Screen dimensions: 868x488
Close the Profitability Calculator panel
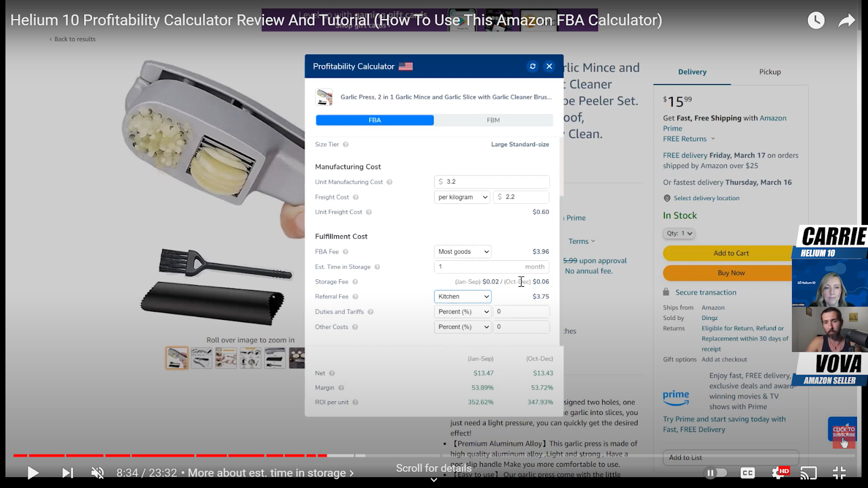click(x=550, y=66)
